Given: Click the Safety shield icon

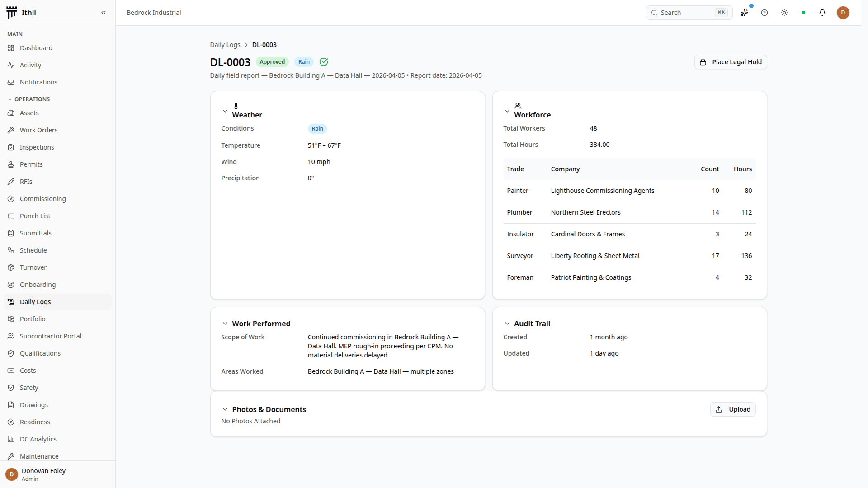Looking at the screenshot, I should point(11,388).
